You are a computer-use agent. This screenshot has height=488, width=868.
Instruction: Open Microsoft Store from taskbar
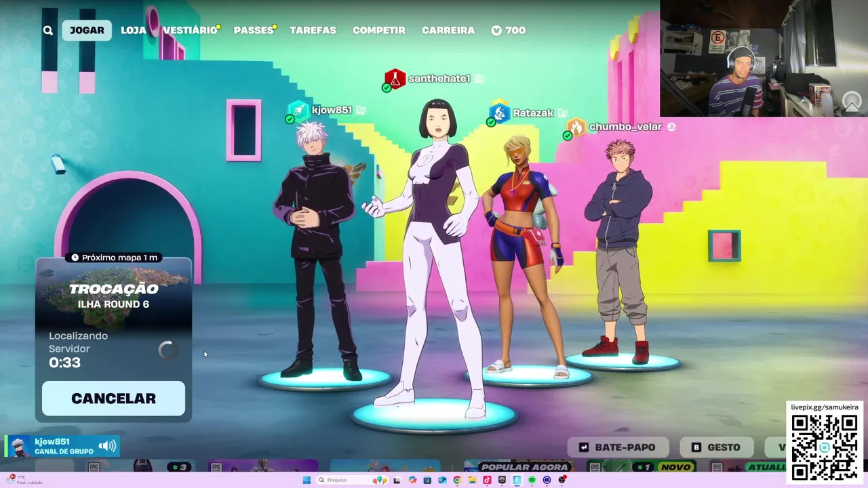tap(427, 480)
